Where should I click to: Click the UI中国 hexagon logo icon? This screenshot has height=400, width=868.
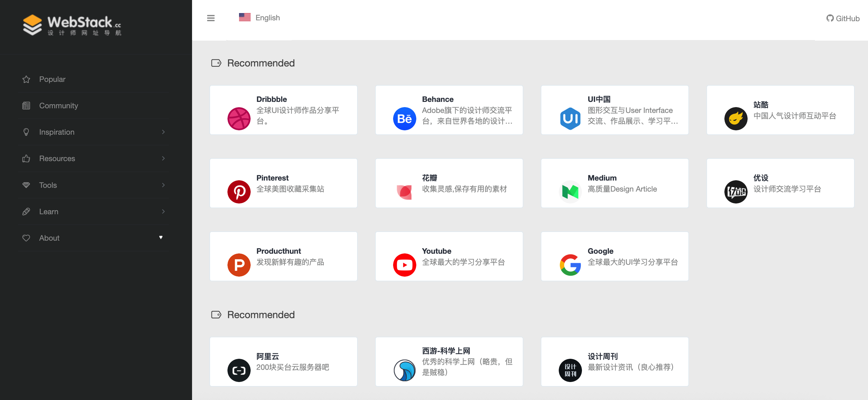point(570,118)
